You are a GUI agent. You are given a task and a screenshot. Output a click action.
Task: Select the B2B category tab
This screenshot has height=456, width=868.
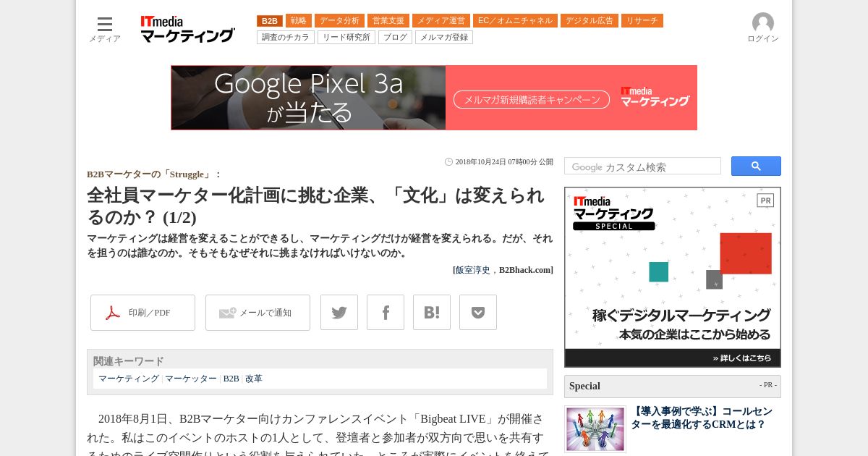click(x=270, y=21)
